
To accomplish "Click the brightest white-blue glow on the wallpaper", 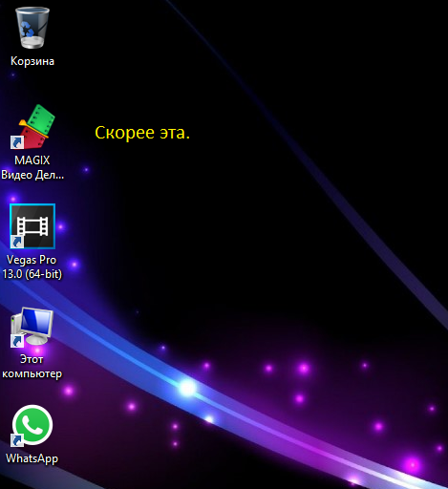I will (187, 388).
